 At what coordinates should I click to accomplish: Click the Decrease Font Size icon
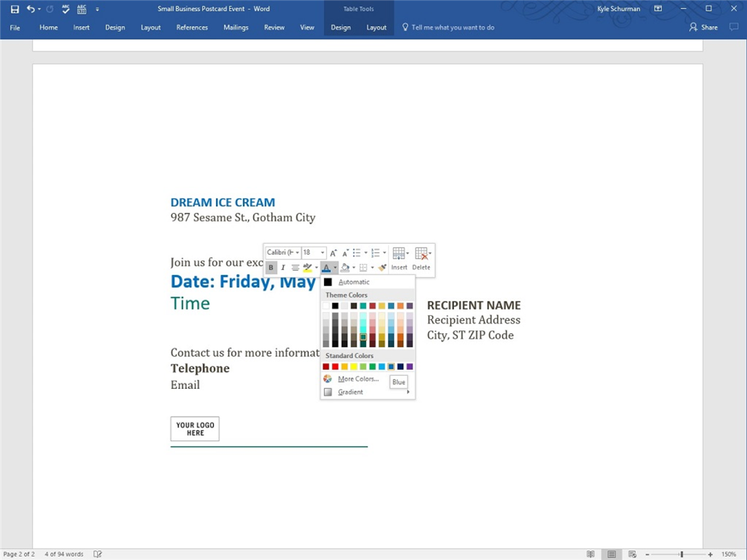coord(345,253)
